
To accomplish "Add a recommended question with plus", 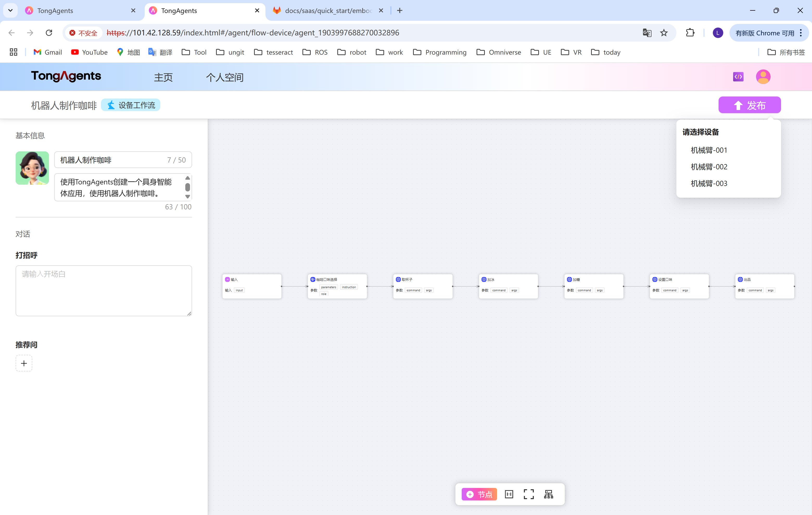I will [x=24, y=363].
